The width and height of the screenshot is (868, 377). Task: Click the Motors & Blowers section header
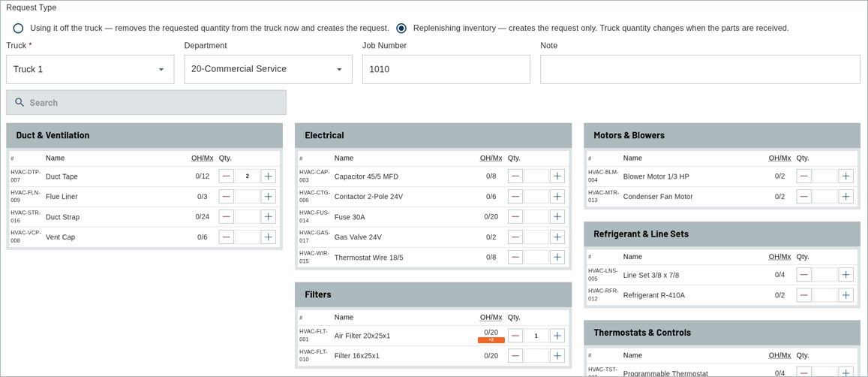722,135
